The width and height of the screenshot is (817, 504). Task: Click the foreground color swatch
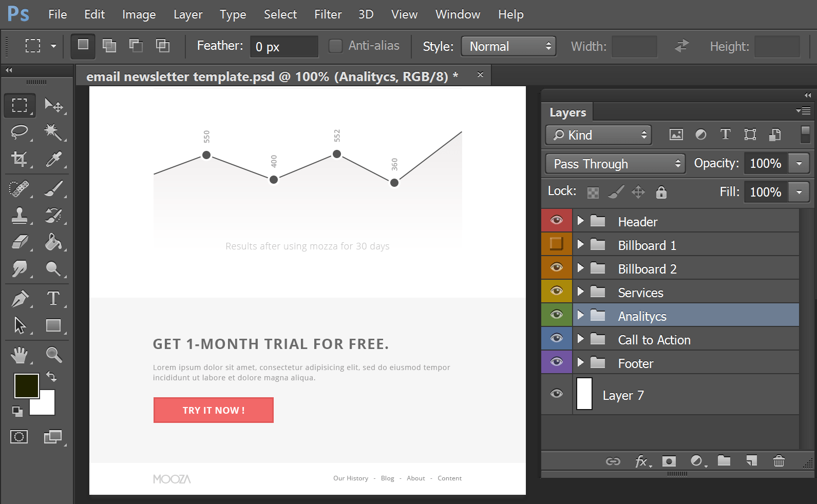[x=26, y=385]
